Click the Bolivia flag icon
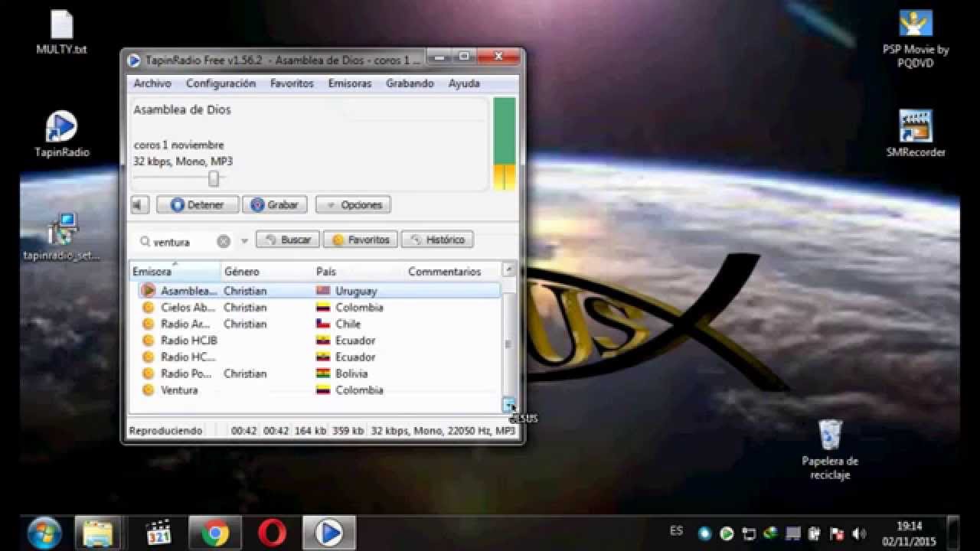The width and height of the screenshot is (980, 551). [x=323, y=373]
